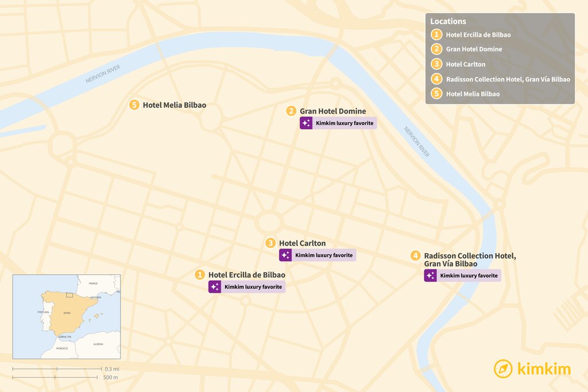588x392 pixels.
Task: Click the sparkle icon under Radisson Collection Hotel
Action: pos(431,275)
